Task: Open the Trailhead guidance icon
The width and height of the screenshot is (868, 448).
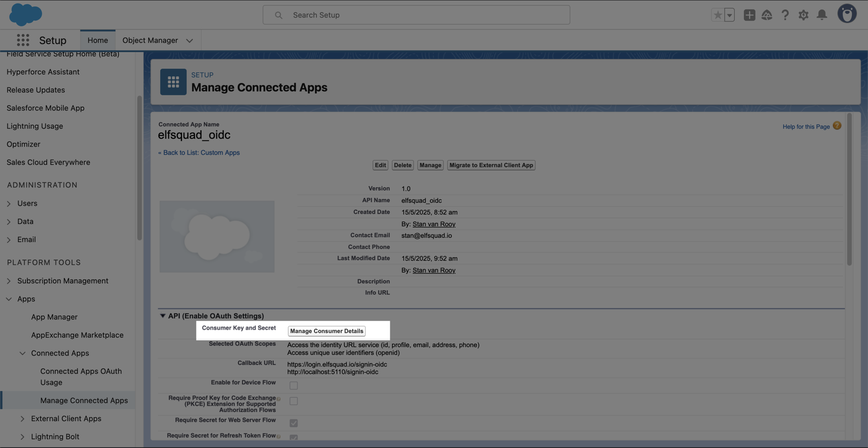Action: point(767,16)
